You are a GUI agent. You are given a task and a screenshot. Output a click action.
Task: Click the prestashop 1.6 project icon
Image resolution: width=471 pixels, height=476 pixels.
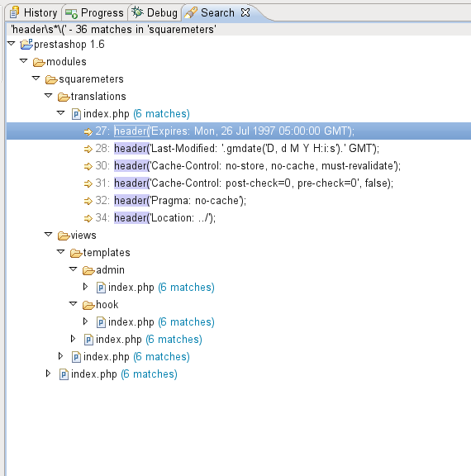[26, 45]
